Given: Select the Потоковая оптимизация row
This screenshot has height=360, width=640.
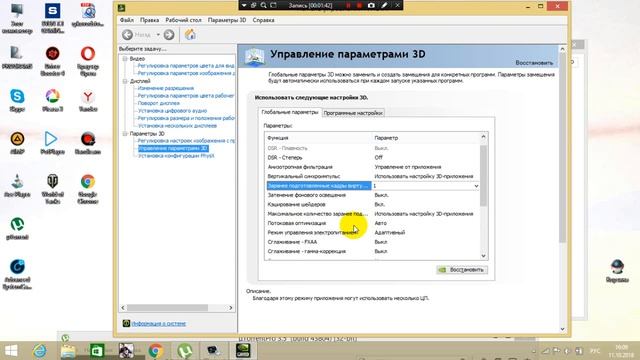Looking at the screenshot, I should (x=372, y=223).
